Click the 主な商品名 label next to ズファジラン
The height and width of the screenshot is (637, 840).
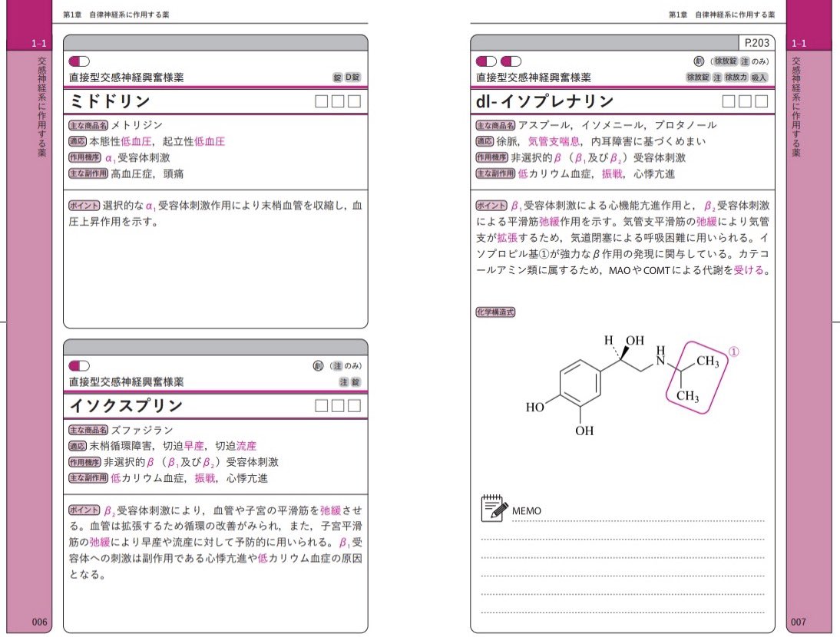[88, 430]
